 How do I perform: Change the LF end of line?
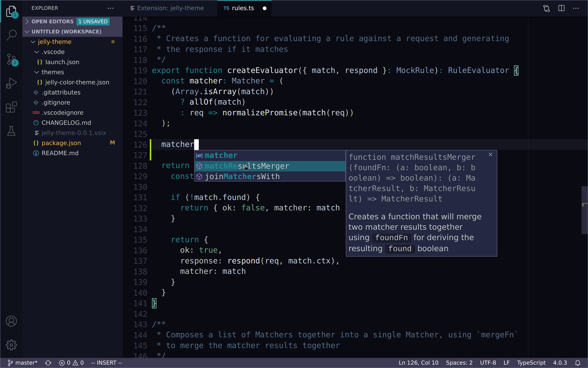click(507, 363)
